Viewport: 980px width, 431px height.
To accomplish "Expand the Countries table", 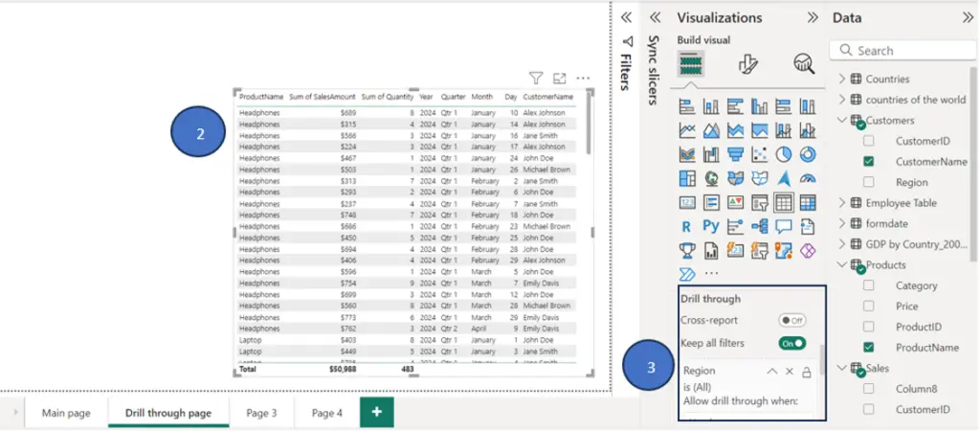I will [841, 79].
